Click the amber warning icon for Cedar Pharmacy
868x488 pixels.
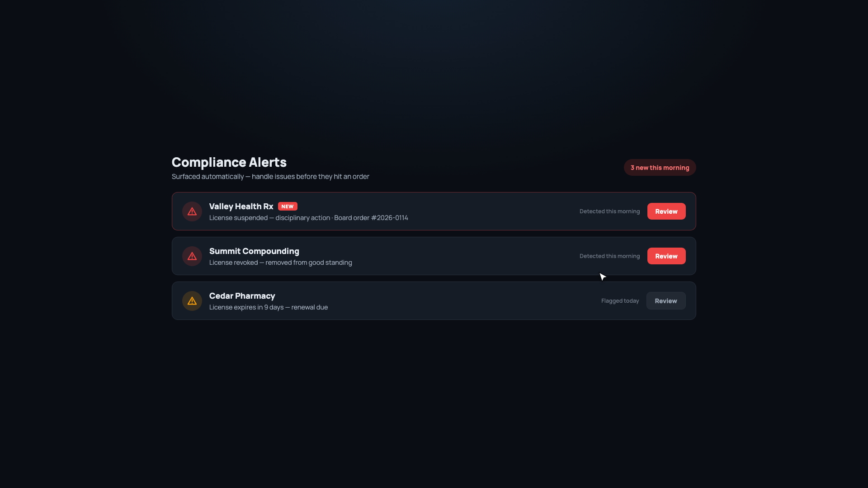(x=192, y=301)
